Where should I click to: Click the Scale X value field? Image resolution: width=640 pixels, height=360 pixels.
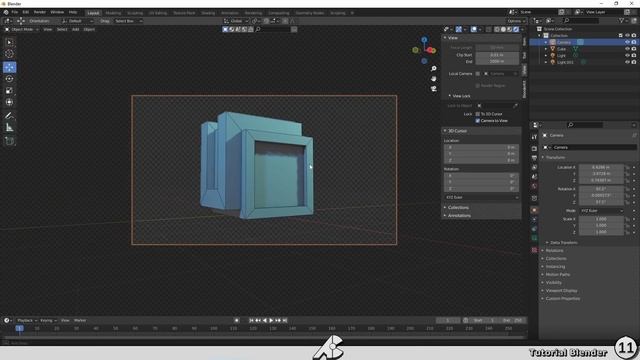point(601,219)
